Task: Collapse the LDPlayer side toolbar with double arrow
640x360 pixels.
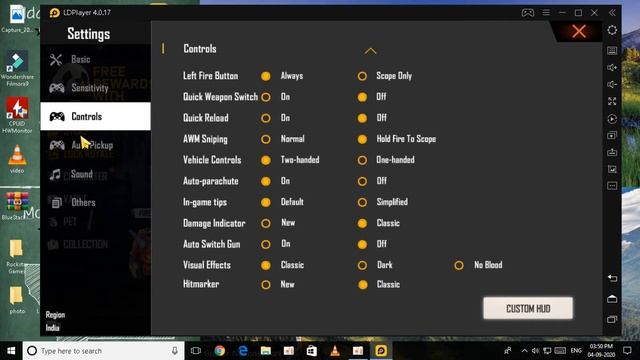Action: tap(612, 13)
